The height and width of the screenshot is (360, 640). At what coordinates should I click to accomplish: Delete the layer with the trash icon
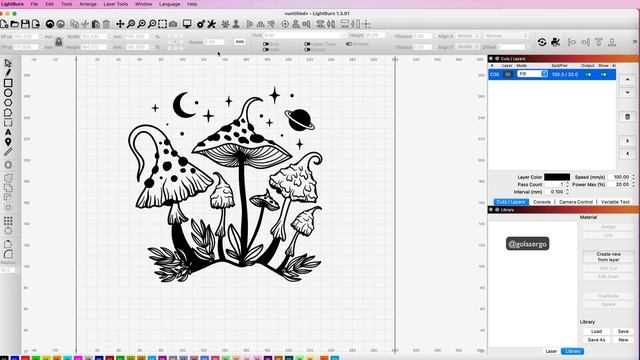pos(627,117)
